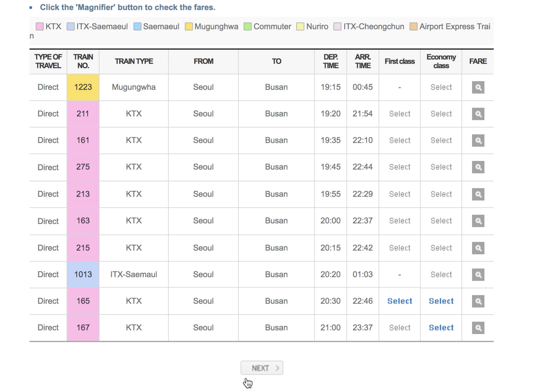Click the ARR. TIME column header

click(363, 61)
